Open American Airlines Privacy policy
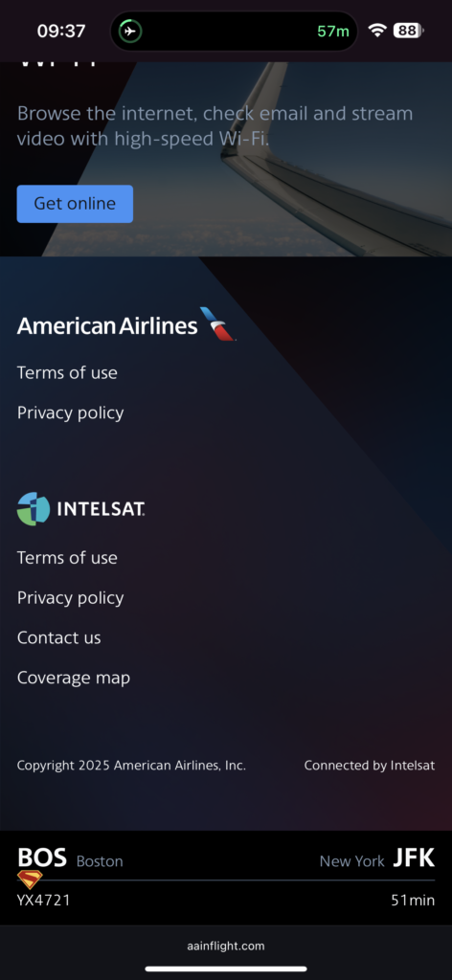This screenshot has height=980, width=452. tap(70, 412)
